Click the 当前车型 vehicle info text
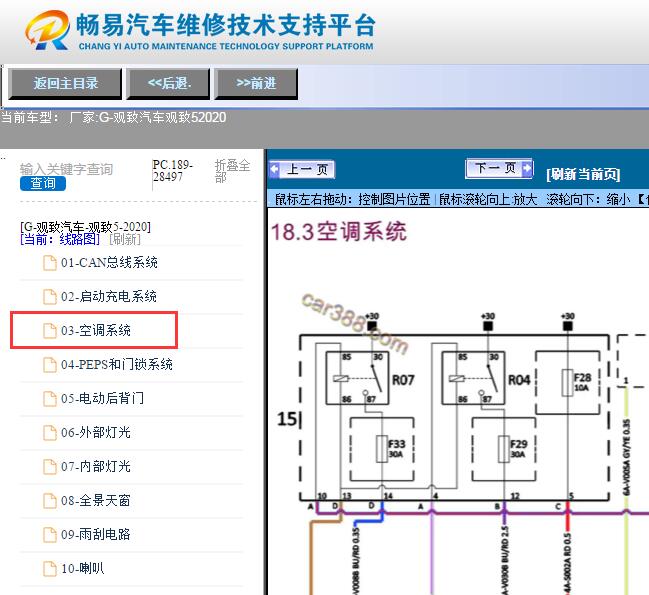This screenshot has height=595, width=649. click(113, 118)
